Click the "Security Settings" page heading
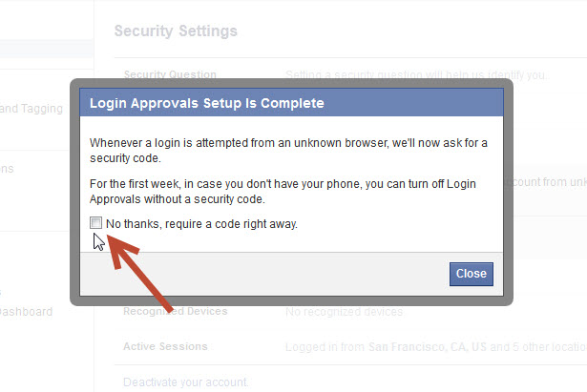 [x=176, y=31]
